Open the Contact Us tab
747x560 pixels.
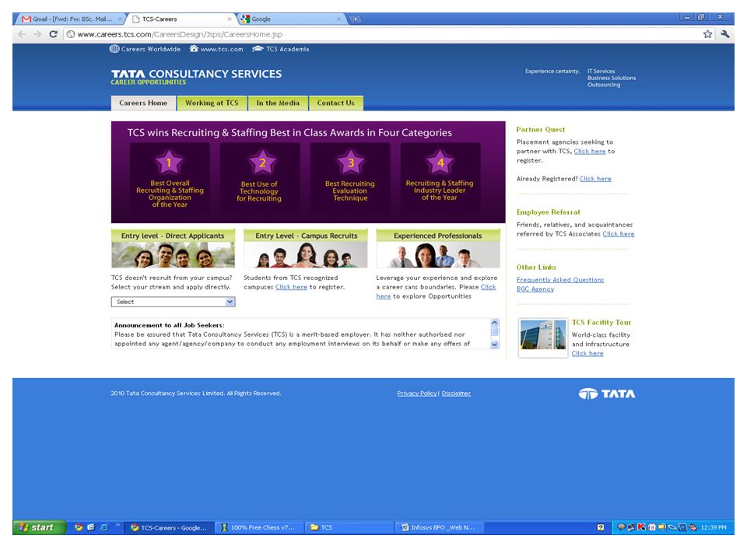(x=336, y=103)
